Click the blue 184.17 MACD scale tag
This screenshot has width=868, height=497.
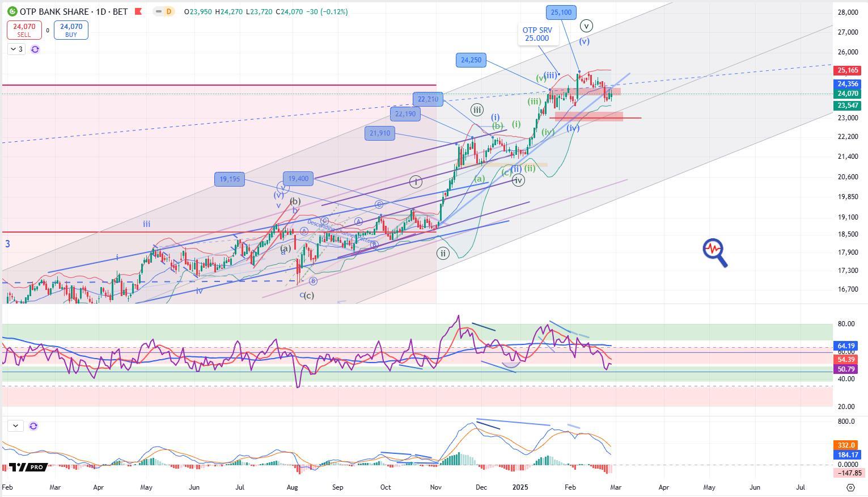pos(848,455)
